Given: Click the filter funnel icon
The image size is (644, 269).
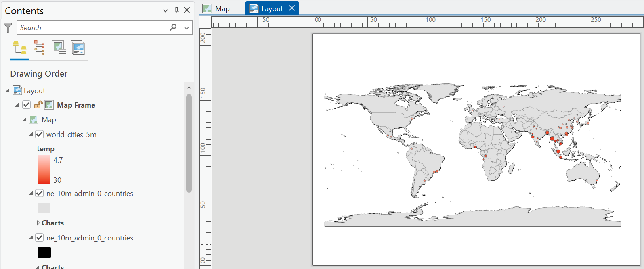Looking at the screenshot, I should [x=8, y=27].
